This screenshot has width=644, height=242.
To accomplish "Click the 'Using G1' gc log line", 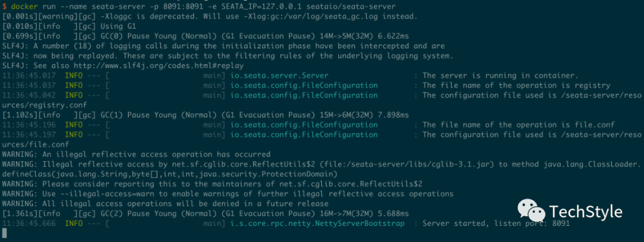I will tap(69, 26).
